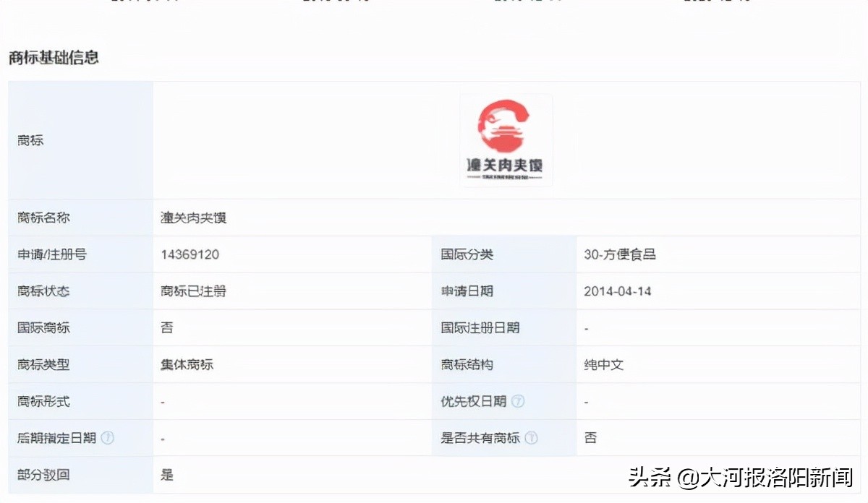Select trademark name value 潼关肉夹馍
The width and height of the screenshot is (868, 503).
tap(194, 218)
